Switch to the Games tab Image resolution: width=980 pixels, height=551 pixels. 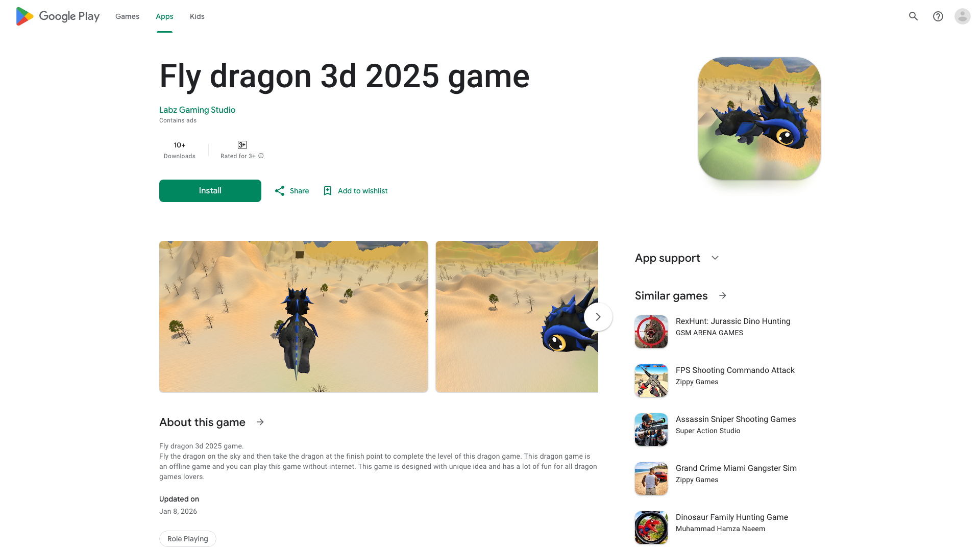click(x=127, y=16)
